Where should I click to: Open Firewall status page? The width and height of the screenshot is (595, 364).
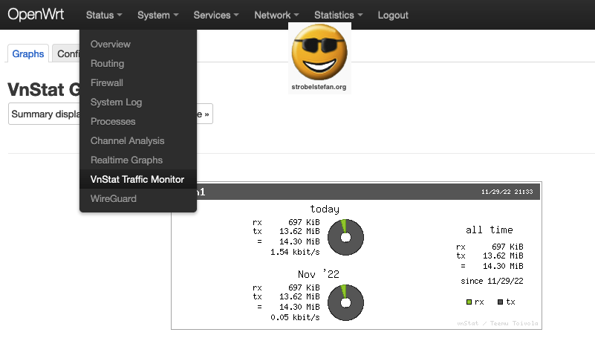click(138, 83)
